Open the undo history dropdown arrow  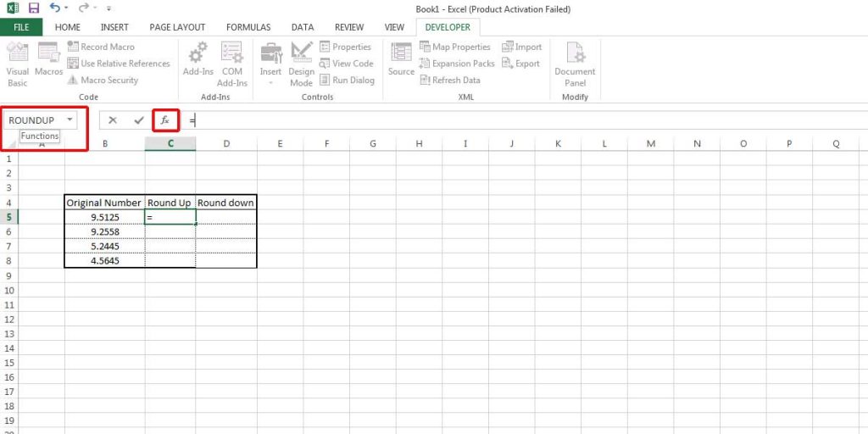[66, 8]
